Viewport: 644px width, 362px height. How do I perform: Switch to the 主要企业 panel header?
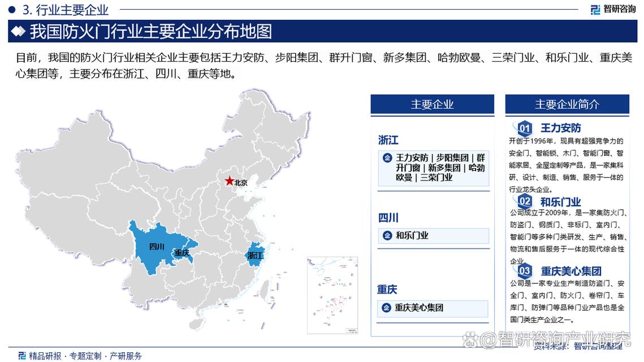click(432, 104)
